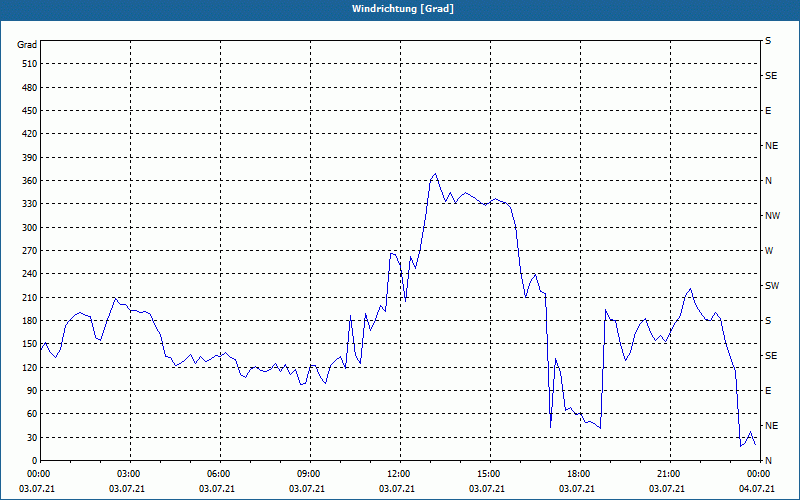Screen dimensions: 800x500
Task: Click the N compass label at 360 level
Action: point(768,181)
